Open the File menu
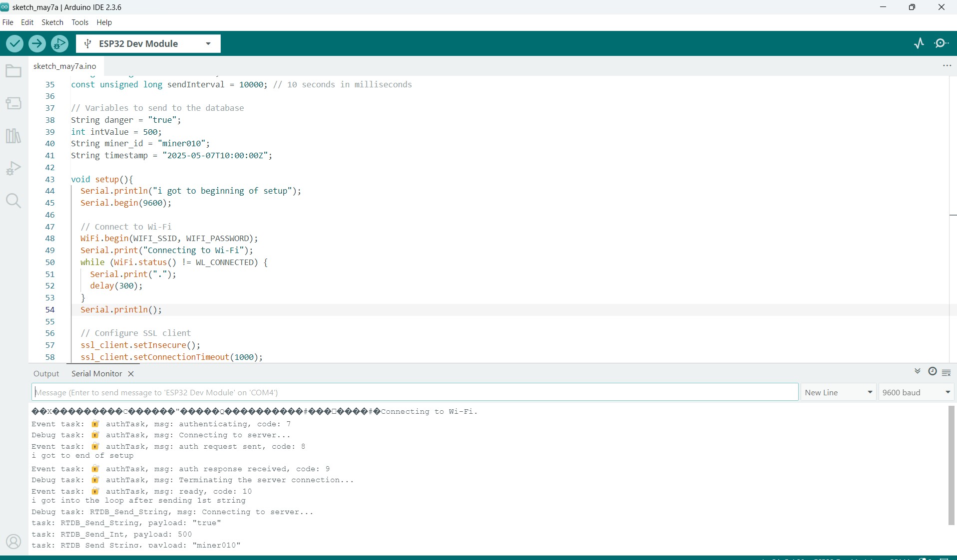 8,22
